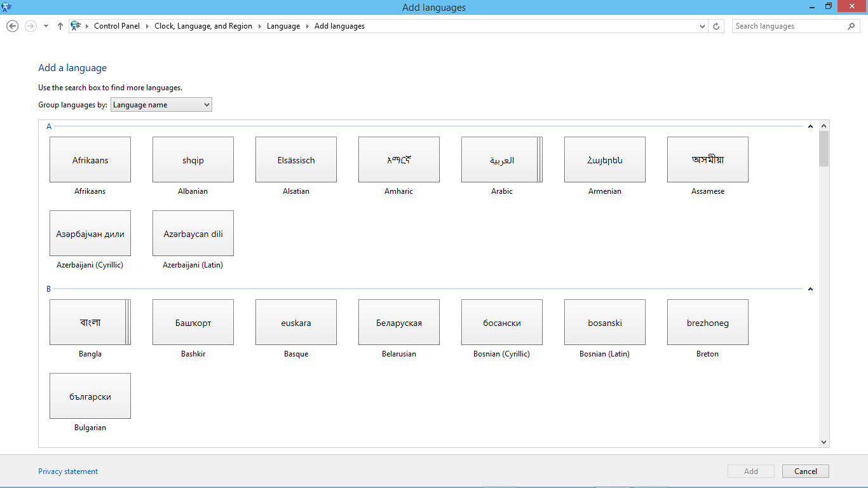Image resolution: width=868 pixels, height=488 pixels.
Task: Open the recent locations history dropdown
Action: [x=46, y=26]
